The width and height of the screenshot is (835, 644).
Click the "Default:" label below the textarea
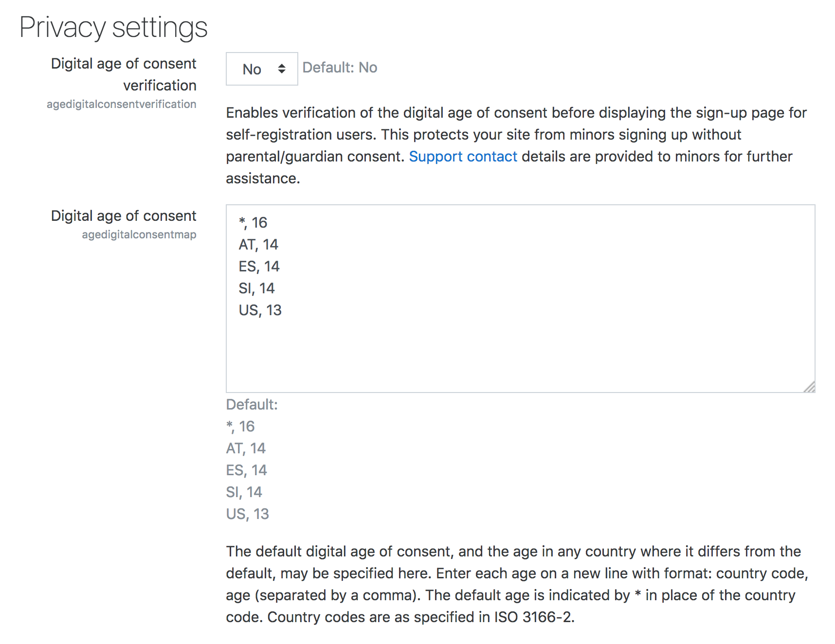[x=252, y=405]
